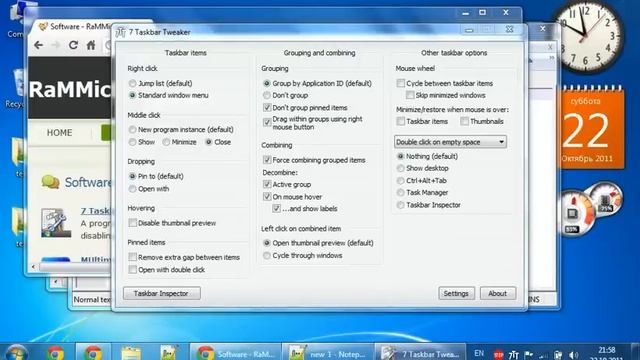640x360 pixels.
Task: Choose Pin to (default) under Dropping
Action: [132, 176]
